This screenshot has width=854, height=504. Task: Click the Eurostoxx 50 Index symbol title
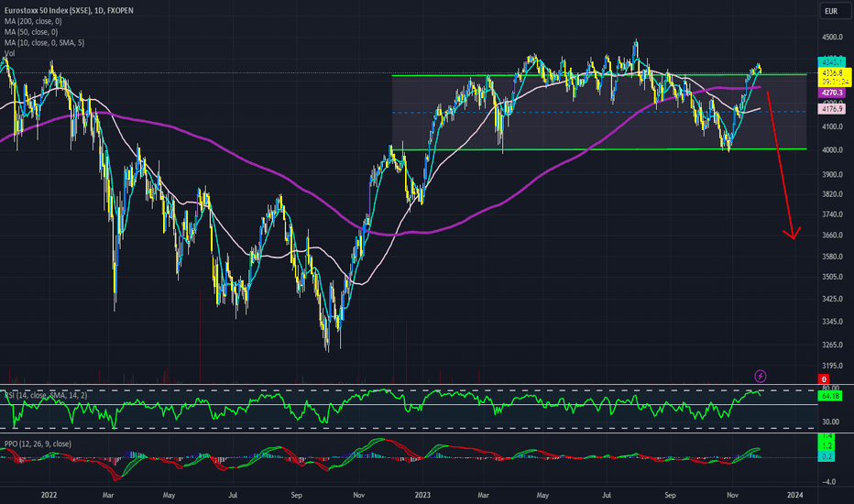[x=69, y=10]
